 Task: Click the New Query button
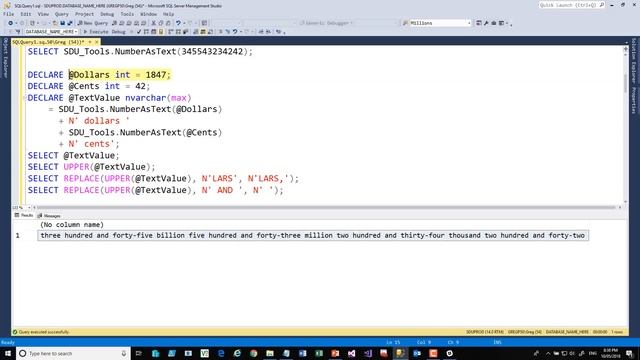(x=93, y=23)
